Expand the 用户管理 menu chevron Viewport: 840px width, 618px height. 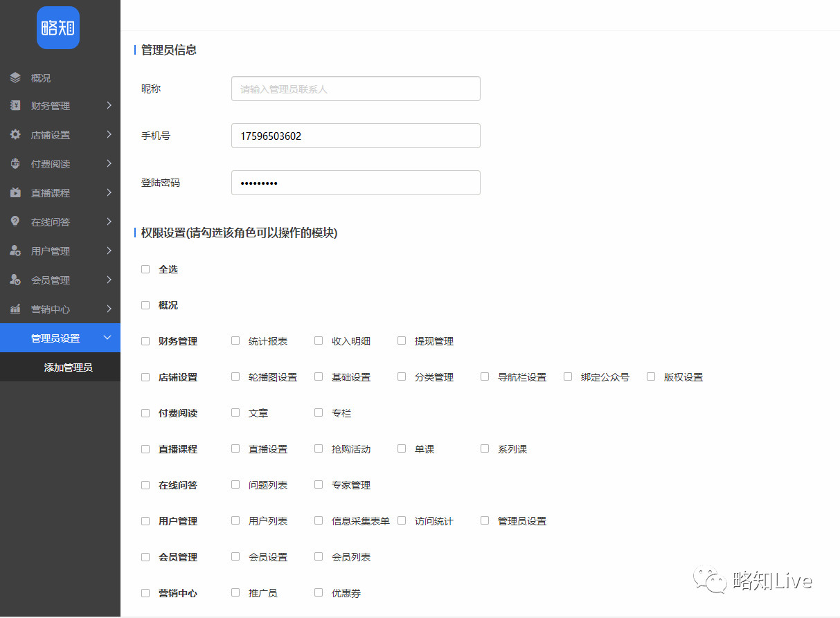pos(109,251)
